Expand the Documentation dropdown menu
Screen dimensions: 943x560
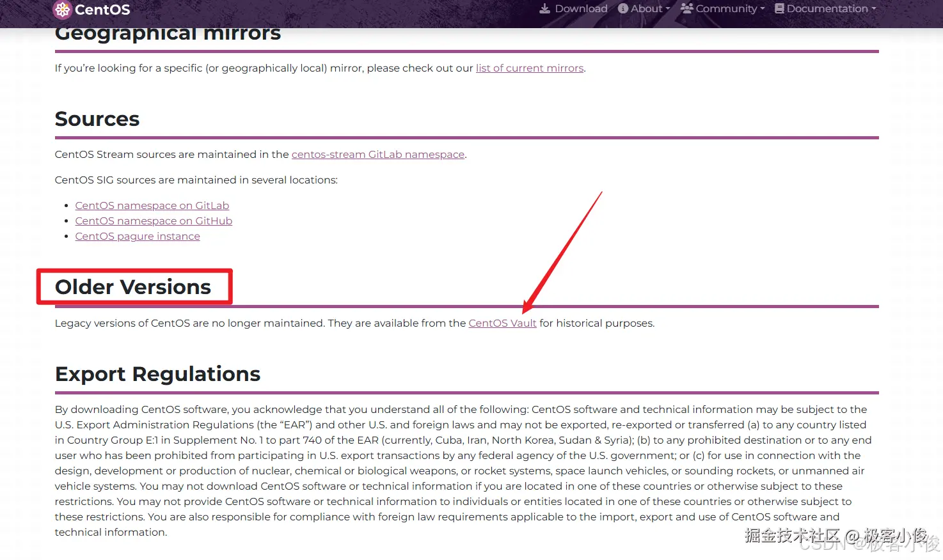(825, 8)
